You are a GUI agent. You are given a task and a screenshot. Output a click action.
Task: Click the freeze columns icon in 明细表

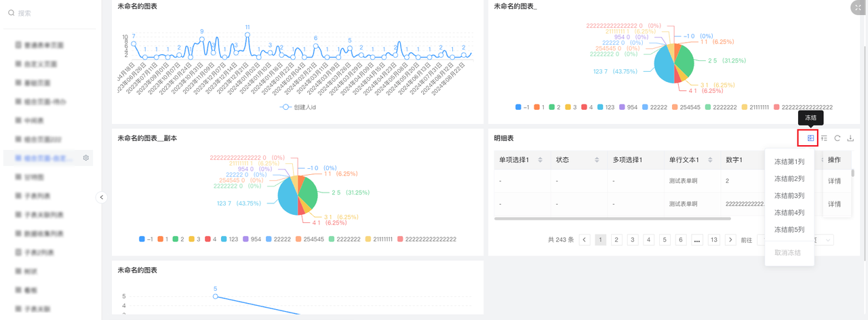click(811, 138)
